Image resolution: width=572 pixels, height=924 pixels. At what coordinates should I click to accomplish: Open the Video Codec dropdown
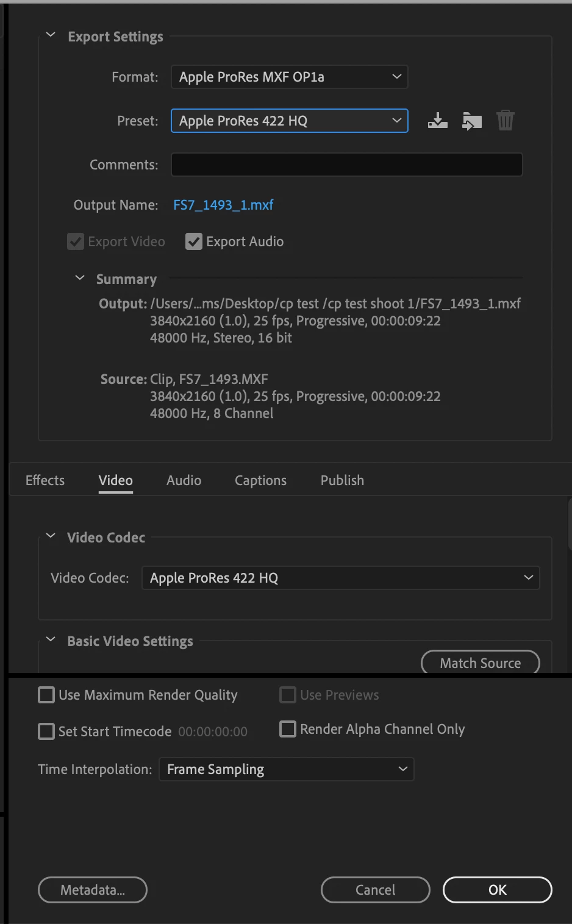pos(340,578)
